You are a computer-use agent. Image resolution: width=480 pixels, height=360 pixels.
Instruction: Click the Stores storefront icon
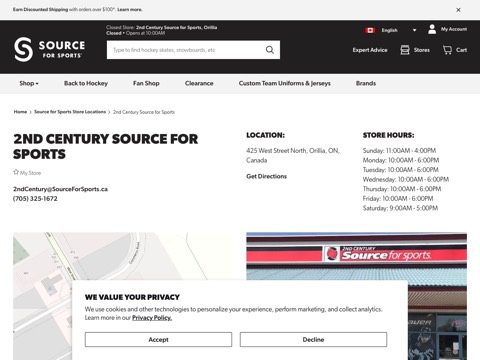pos(405,50)
